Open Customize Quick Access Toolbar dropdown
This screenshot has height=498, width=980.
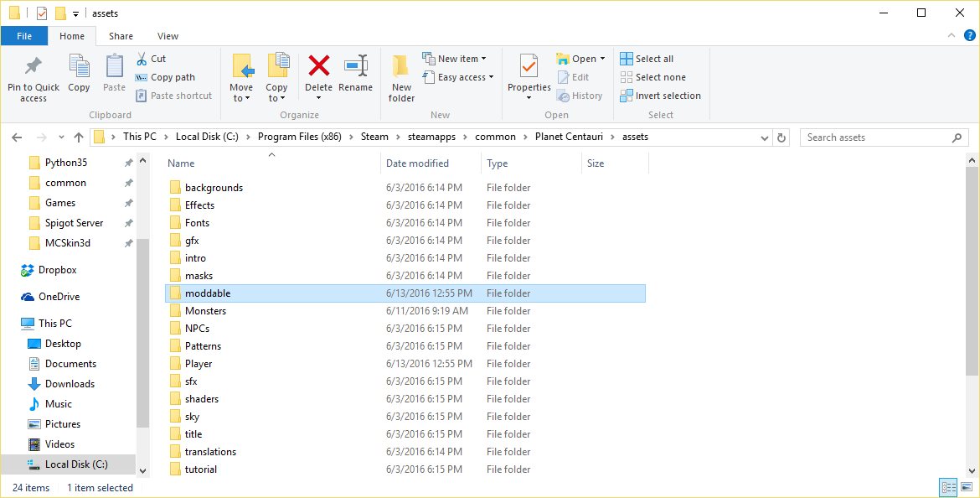click(x=75, y=13)
